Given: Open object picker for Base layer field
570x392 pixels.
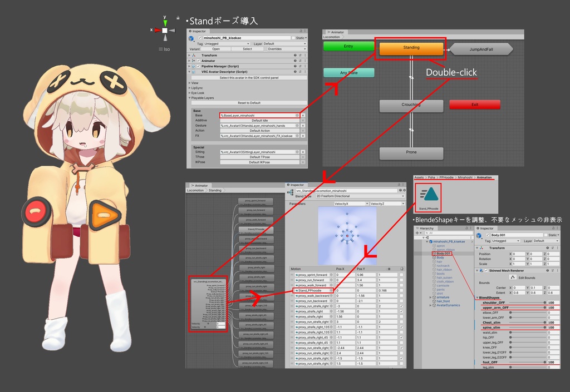Looking at the screenshot, I should (297, 116).
